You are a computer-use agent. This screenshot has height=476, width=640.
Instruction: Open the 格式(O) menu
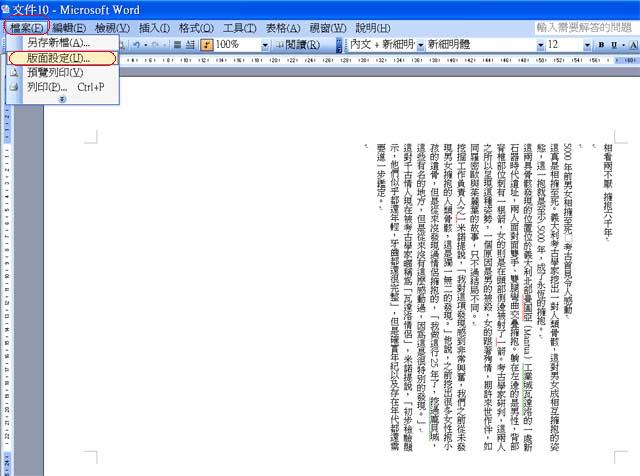[x=196, y=28]
